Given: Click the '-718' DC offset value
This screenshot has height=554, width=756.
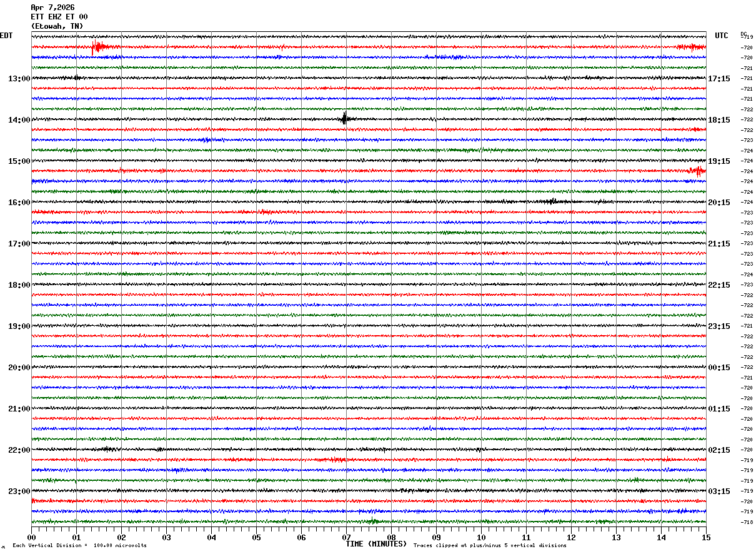Looking at the screenshot, I should [747, 522].
